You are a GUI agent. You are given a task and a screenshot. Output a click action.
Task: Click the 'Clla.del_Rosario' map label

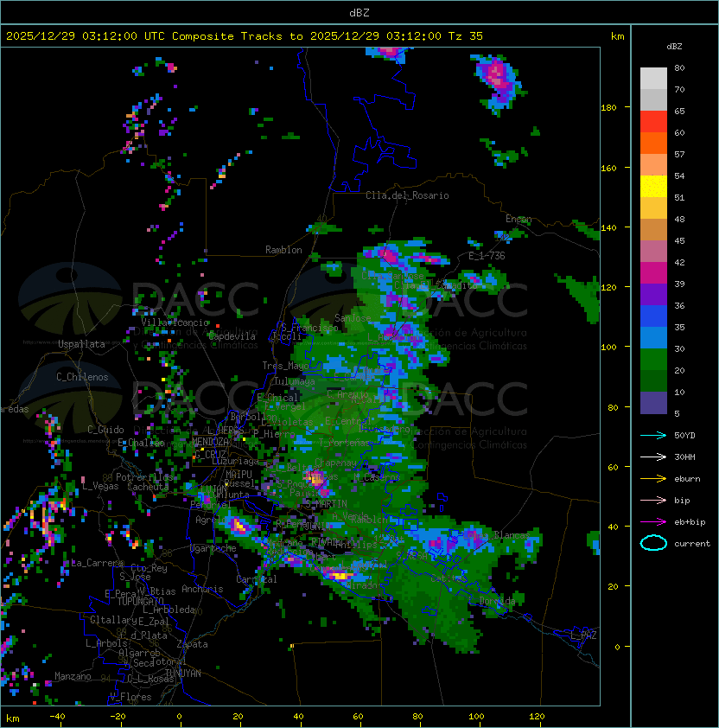click(x=407, y=195)
